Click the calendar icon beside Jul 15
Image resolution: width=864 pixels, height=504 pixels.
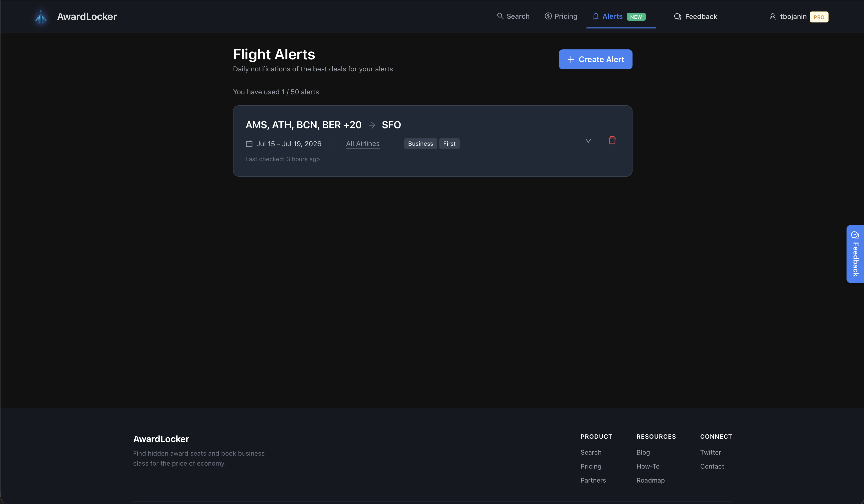coord(249,144)
